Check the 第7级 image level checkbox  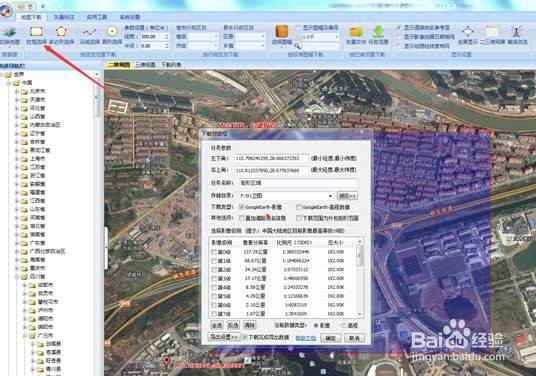tap(214, 314)
